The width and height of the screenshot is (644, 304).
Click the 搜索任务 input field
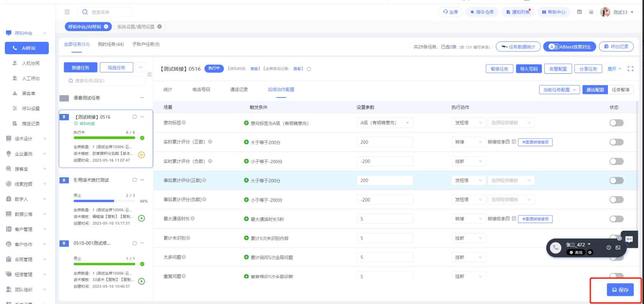click(x=105, y=81)
